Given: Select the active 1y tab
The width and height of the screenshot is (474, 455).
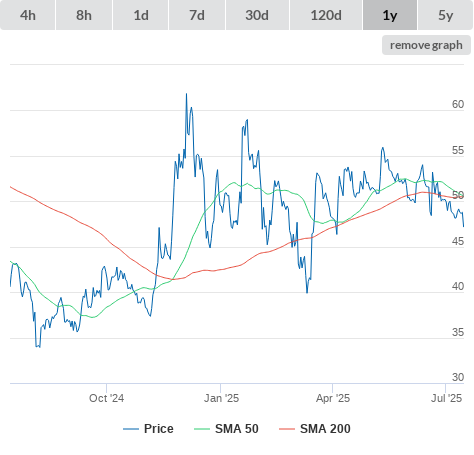Looking at the screenshot, I should click(390, 15).
